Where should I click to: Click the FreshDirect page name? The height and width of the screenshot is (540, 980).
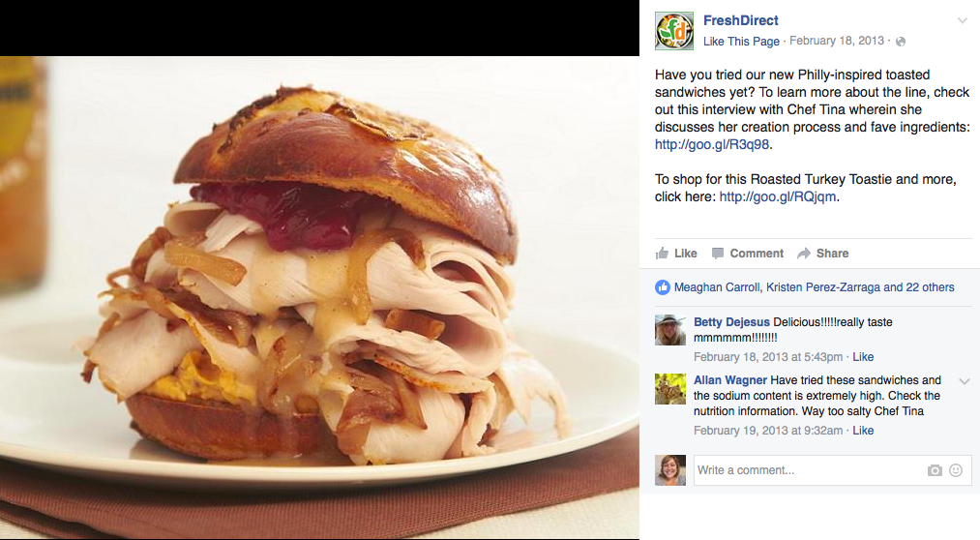(x=741, y=20)
